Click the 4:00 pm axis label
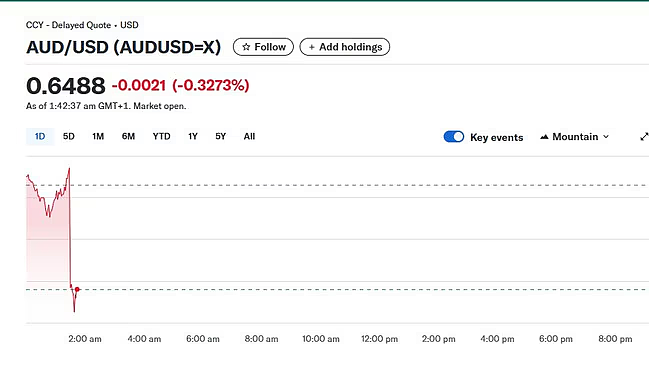Screen dimensions: 649x365 tap(497, 339)
